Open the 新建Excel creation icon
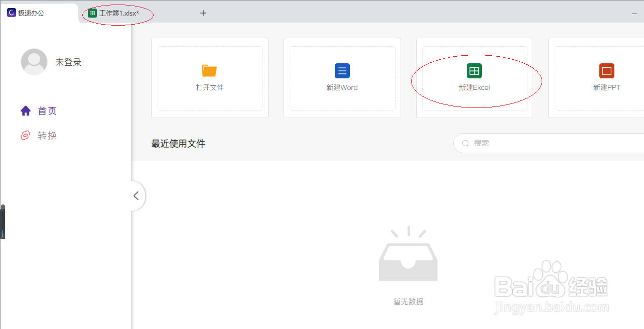Viewport: 644px width, 329px height. click(475, 71)
